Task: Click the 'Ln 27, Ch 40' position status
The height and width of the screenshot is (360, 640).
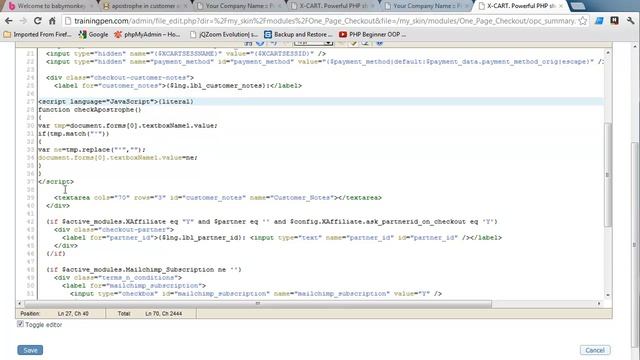Action: pos(73,313)
